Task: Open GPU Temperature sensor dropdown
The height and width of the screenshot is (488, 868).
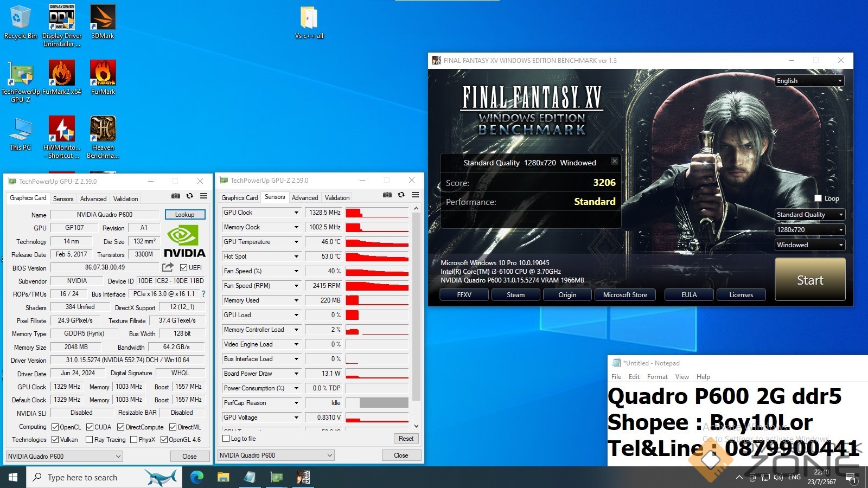Action: 296,242
